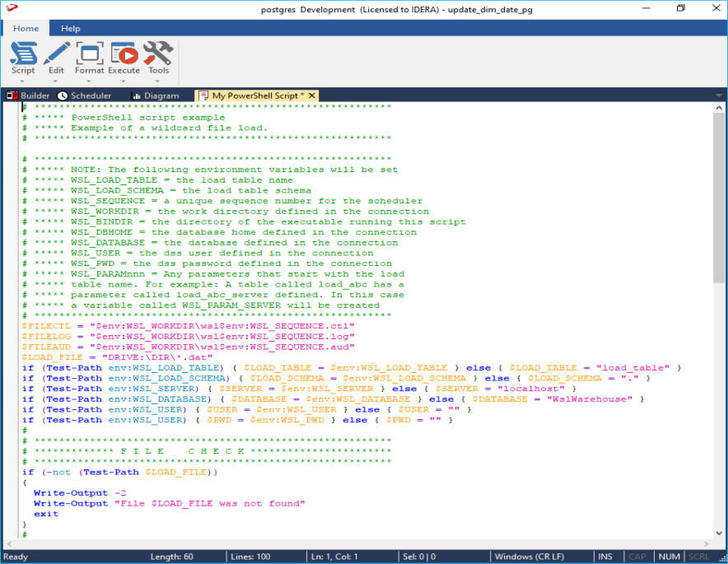Close My PowerShell Script tab
The height and width of the screenshot is (564, 728).
(312, 96)
